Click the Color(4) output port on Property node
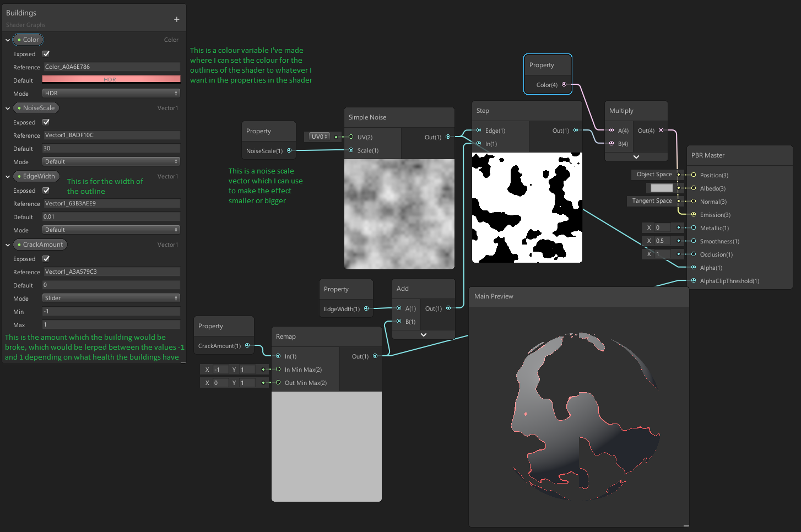This screenshot has width=801, height=532. coord(564,84)
